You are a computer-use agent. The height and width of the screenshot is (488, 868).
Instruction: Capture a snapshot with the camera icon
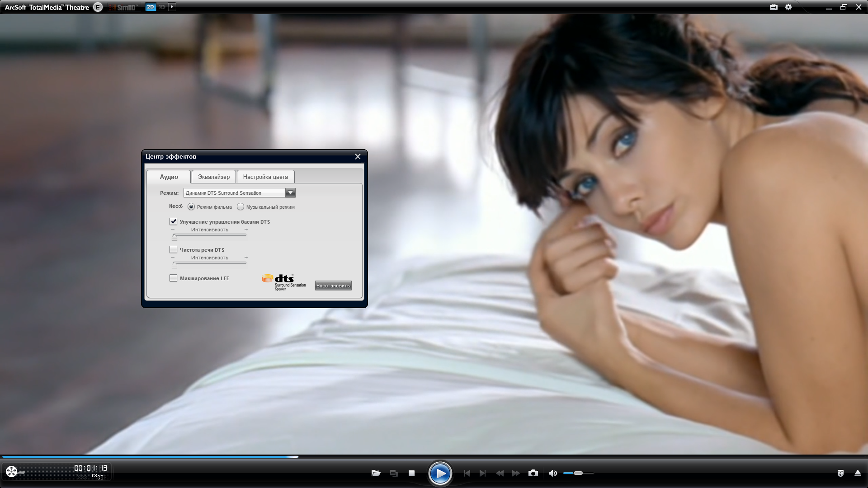click(533, 473)
